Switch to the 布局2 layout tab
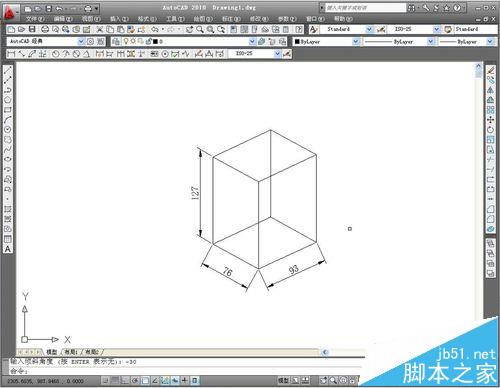 (x=92, y=352)
